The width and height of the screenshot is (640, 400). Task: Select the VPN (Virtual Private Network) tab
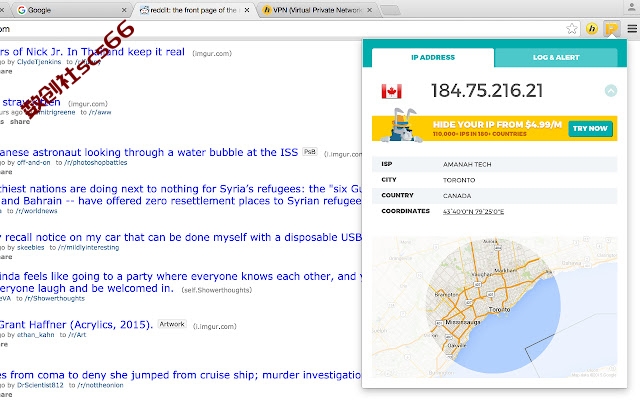pyautogui.click(x=318, y=10)
